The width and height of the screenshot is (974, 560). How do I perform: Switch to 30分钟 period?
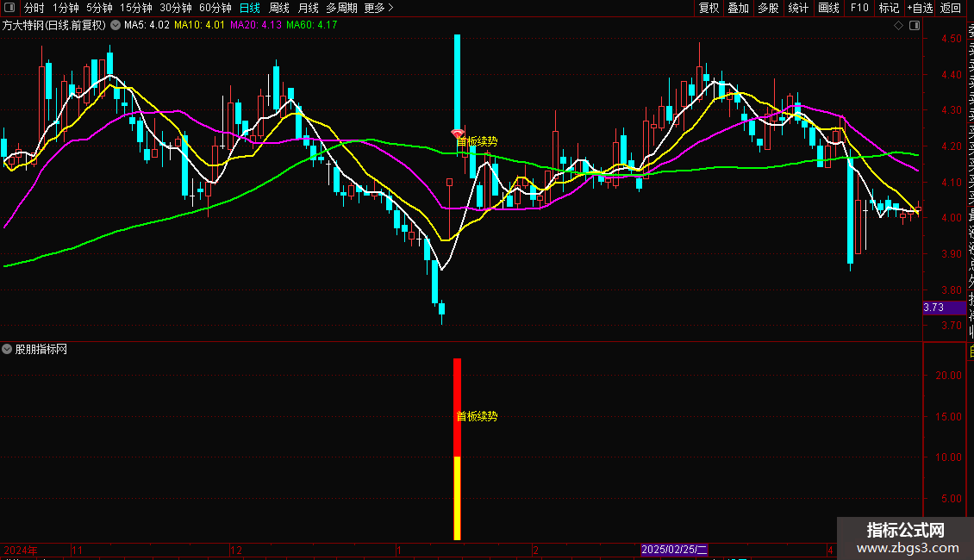point(176,8)
